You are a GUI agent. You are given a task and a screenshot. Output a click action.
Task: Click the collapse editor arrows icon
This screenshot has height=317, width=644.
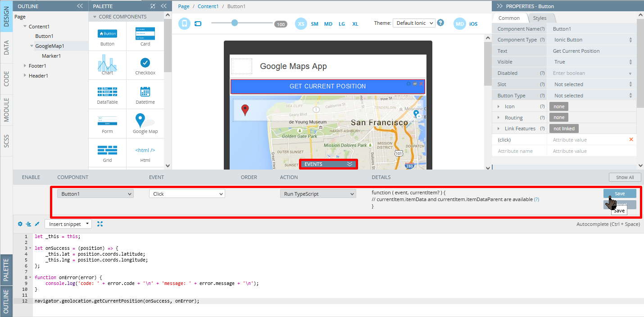coord(37,224)
